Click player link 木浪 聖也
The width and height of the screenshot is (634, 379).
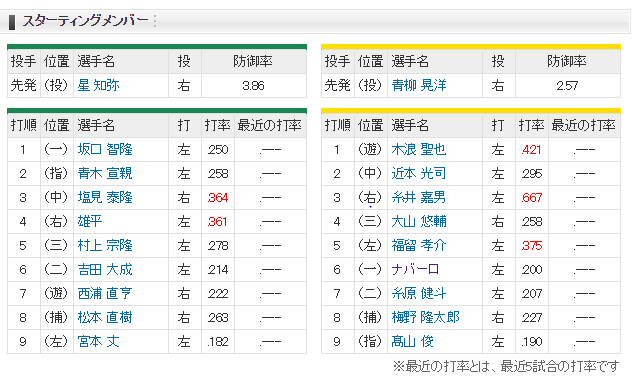point(419,150)
